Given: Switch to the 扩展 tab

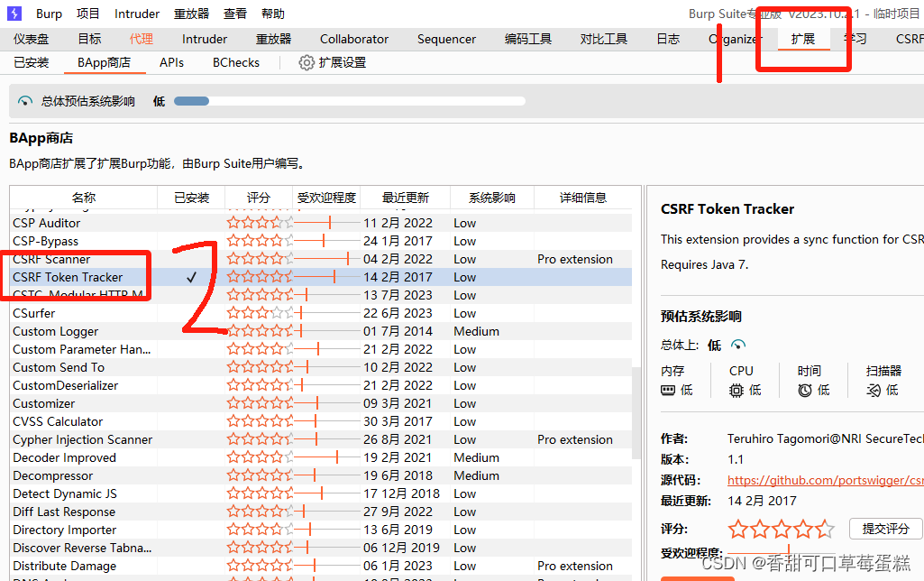Looking at the screenshot, I should (802, 39).
